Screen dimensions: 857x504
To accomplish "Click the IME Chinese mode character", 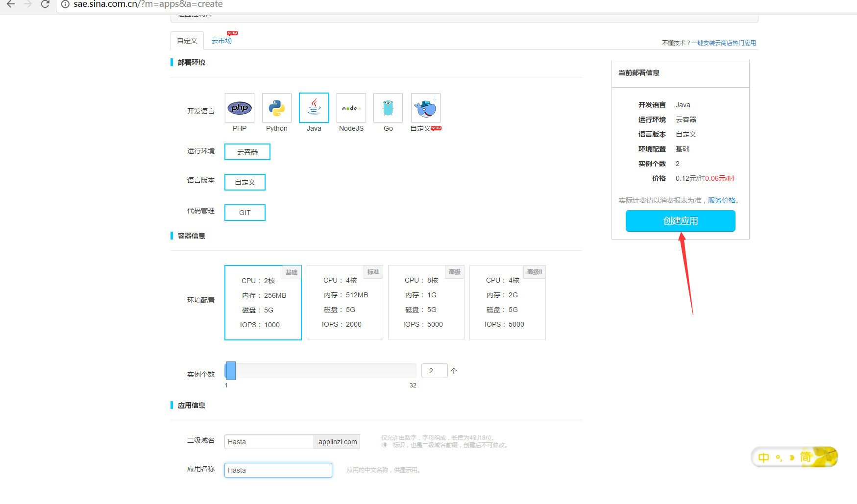I will click(x=763, y=457).
